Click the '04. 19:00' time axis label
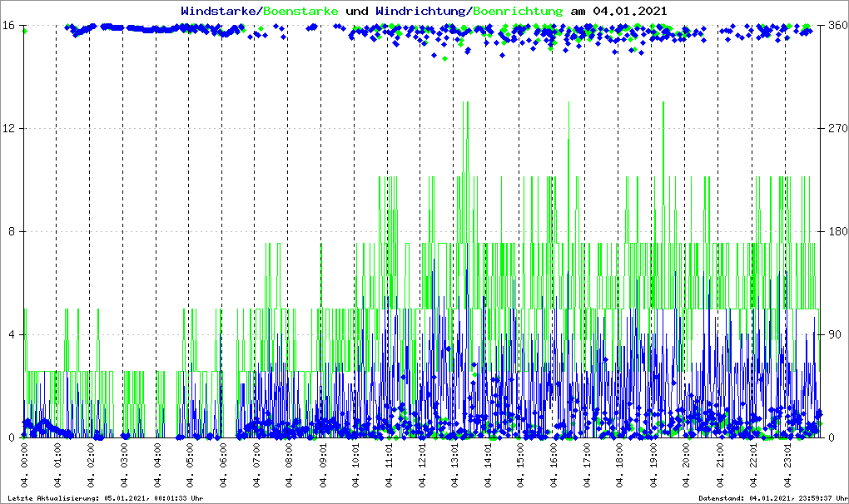Viewport: 849px width, 504px height. coord(653,466)
